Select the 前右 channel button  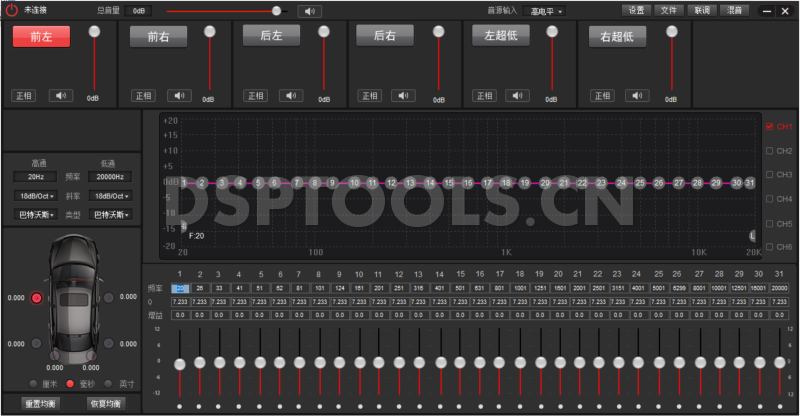coord(158,36)
